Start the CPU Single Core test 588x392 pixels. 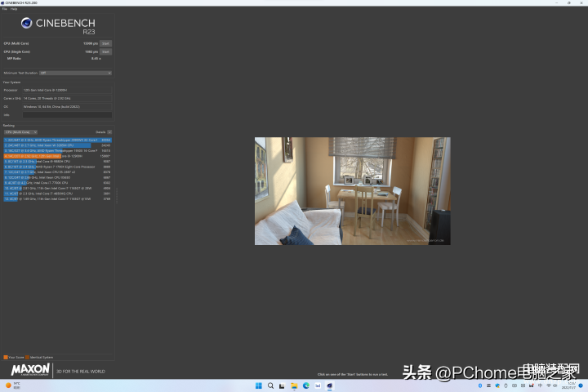pos(105,51)
